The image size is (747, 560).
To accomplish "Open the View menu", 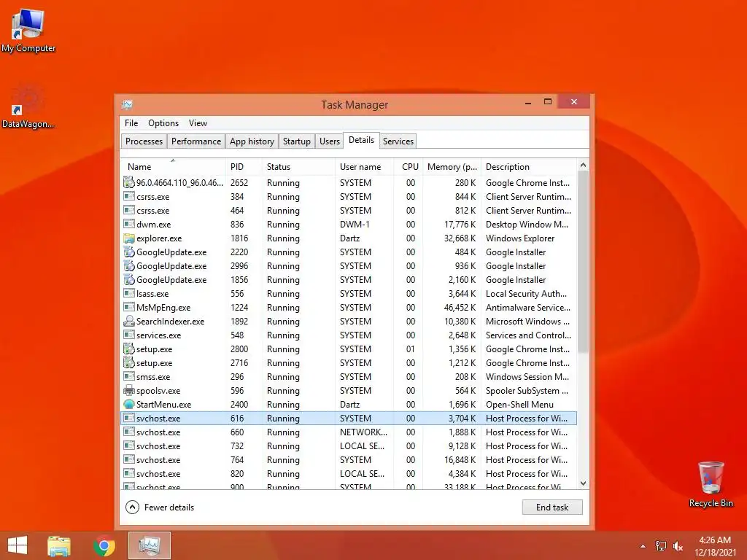I will coord(198,122).
